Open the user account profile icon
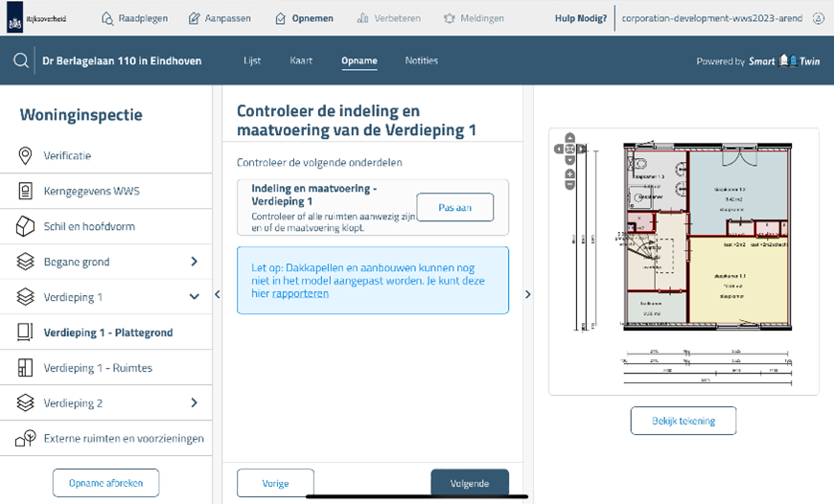This screenshot has width=834, height=504. 818,18
